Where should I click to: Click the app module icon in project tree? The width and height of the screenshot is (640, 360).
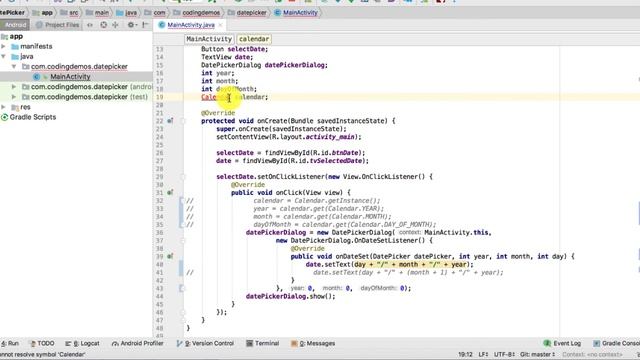[4, 36]
